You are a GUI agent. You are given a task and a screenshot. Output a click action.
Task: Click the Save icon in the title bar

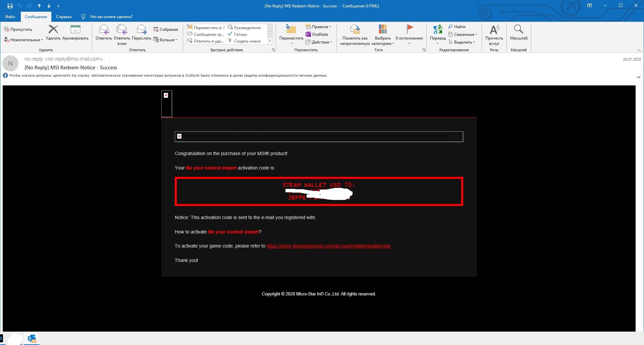tap(10, 6)
